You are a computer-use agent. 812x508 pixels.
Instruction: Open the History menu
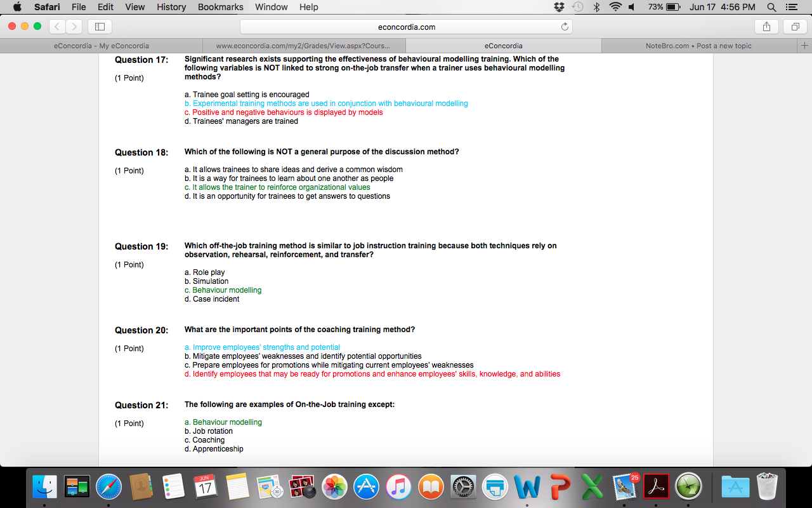(x=171, y=7)
